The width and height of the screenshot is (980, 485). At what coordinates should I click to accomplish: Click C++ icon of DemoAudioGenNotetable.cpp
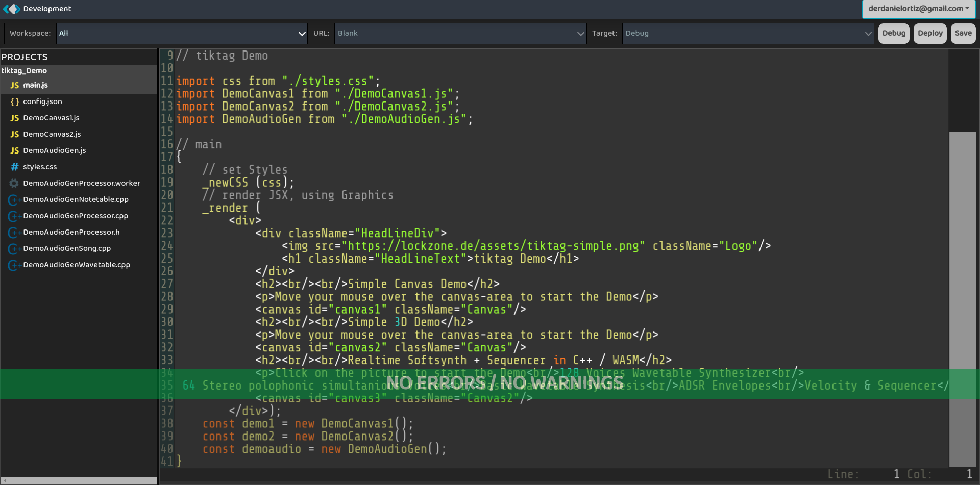[14, 199]
